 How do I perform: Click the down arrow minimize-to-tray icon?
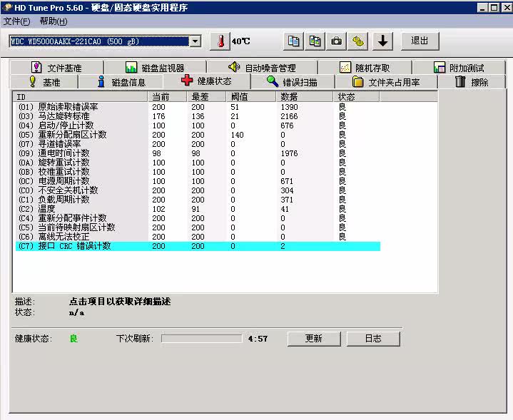tap(382, 41)
